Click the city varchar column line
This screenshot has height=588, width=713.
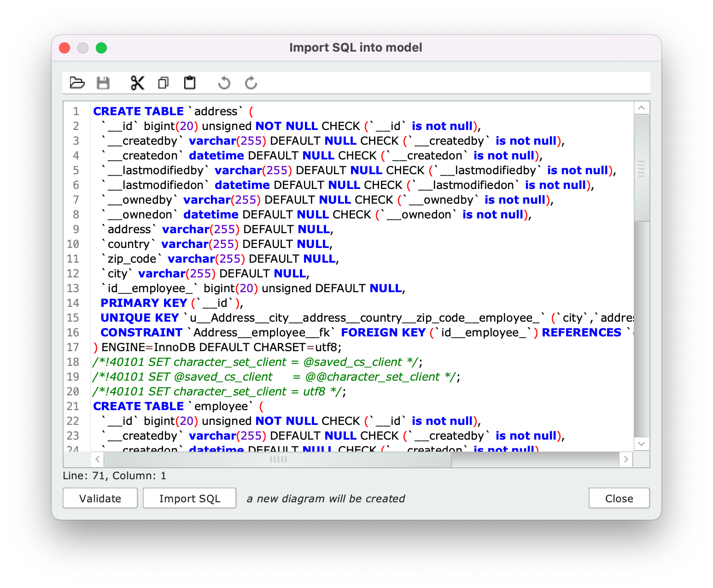[205, 274]
